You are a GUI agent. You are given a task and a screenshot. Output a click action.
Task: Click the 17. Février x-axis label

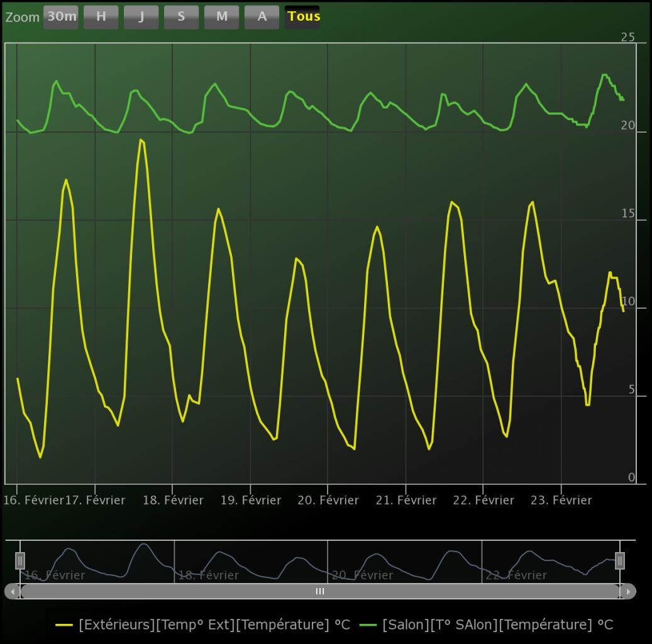95,499
